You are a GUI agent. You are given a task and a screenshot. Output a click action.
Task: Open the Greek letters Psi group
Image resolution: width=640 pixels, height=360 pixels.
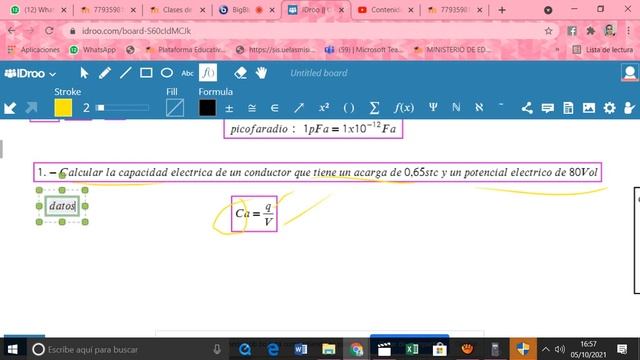pyautogui.click(x=433, y=107)
